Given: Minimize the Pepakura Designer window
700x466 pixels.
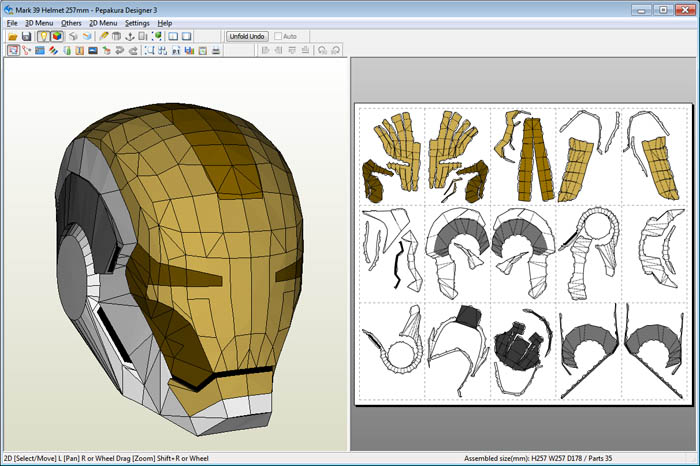Looking at the screenshot, I should [642, 9].
